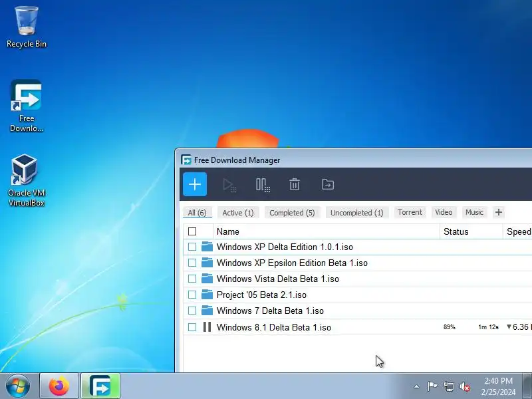
Task: Open Recycle Bin desktop icon
Action: click(27, 27)
